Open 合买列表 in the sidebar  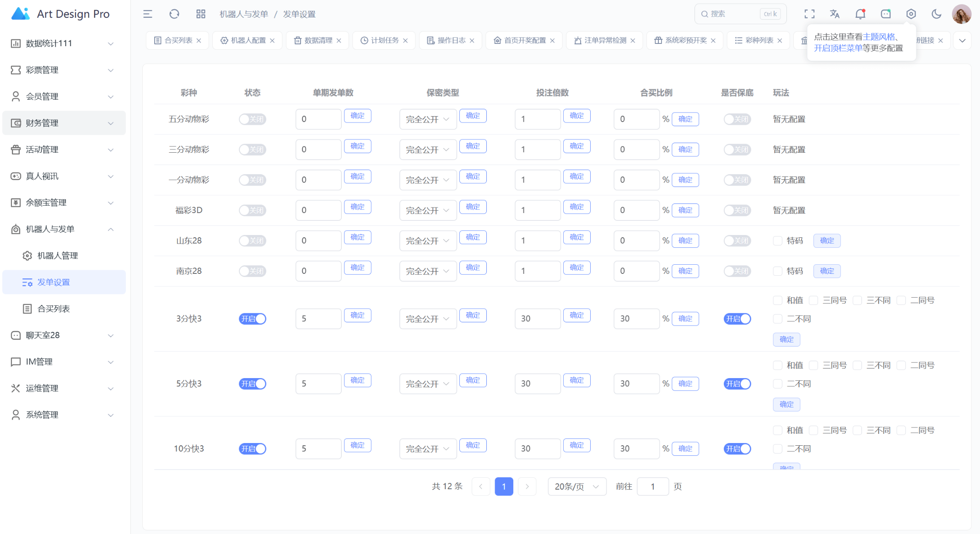[x=54, y=309]
